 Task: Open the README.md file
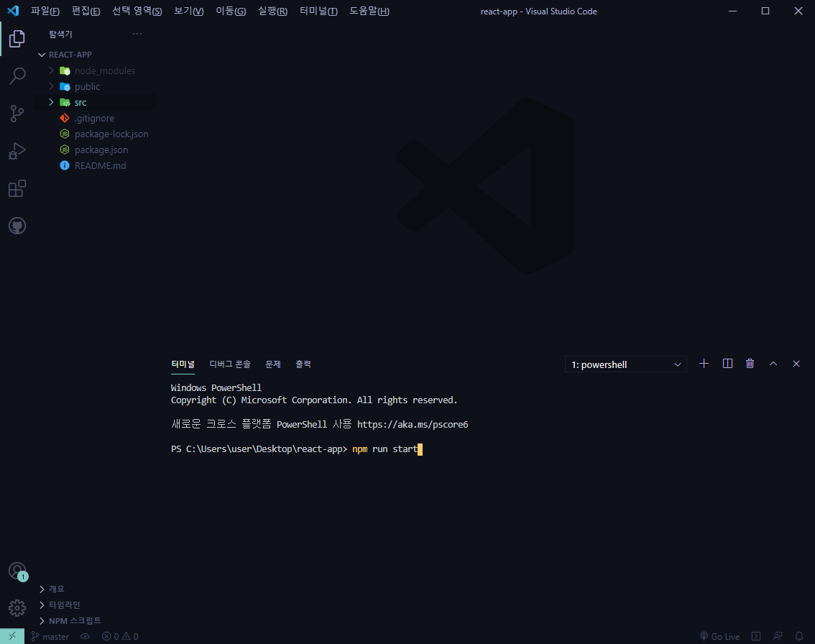point(95,166)
